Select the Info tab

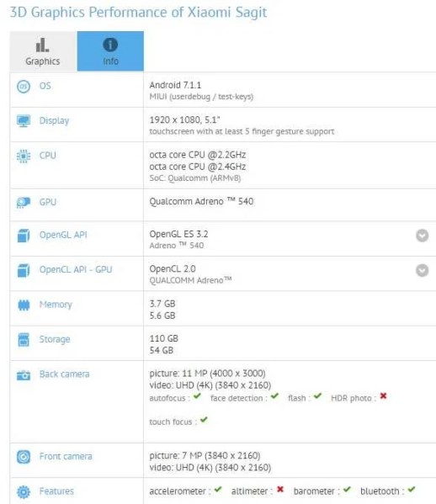110,51
